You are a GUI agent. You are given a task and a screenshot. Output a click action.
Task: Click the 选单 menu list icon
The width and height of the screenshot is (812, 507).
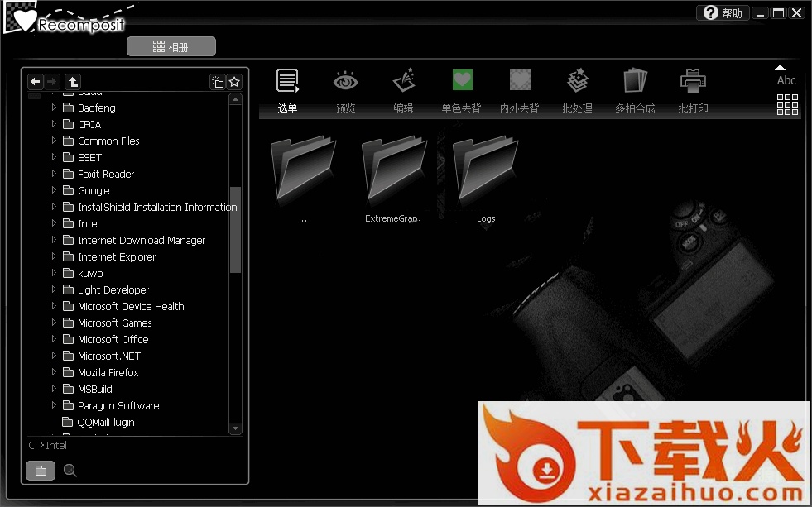pos(287,81)
